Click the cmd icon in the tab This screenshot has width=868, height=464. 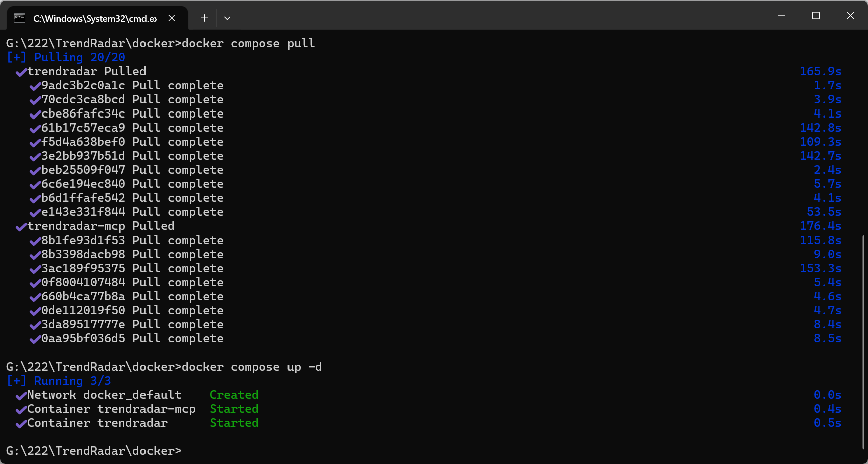pos(20,18)
